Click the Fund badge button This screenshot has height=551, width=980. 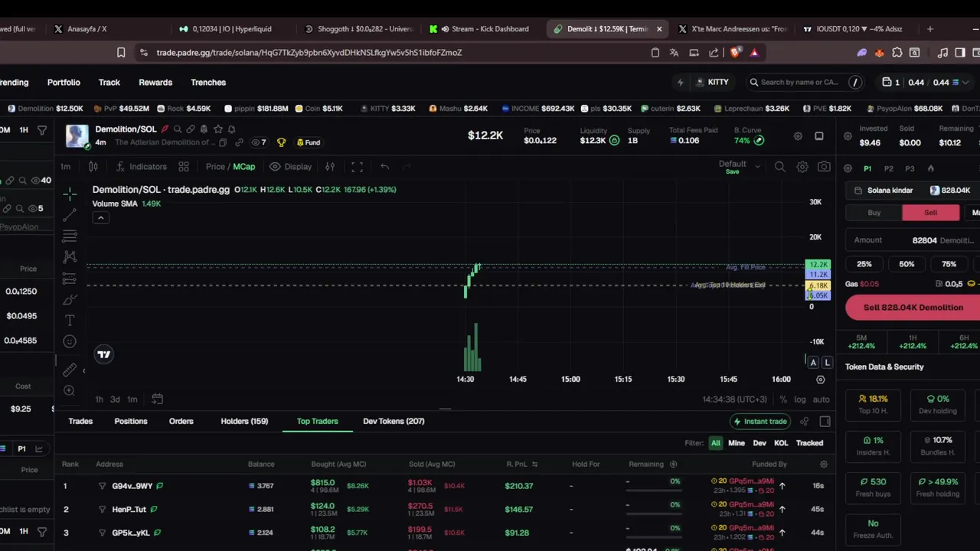(x=309, y=142)
